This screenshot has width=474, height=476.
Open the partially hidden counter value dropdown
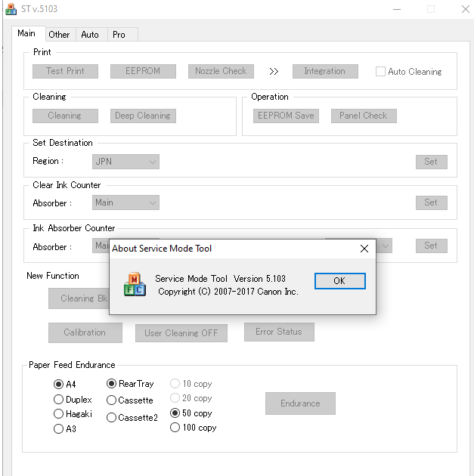coord(384,246)
